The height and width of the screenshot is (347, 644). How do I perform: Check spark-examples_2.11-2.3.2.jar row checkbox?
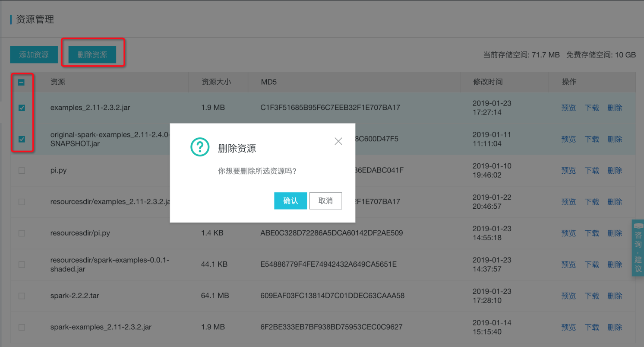pyautogui.click(x=22, y=327)
